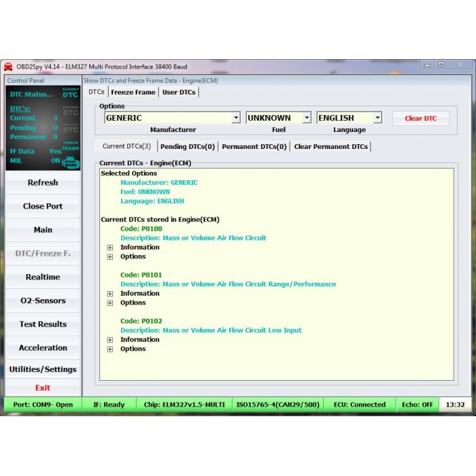This screenshot has height=476, width=476.
Task: Click the check engine MIL icon
Action: pos(71,162)
